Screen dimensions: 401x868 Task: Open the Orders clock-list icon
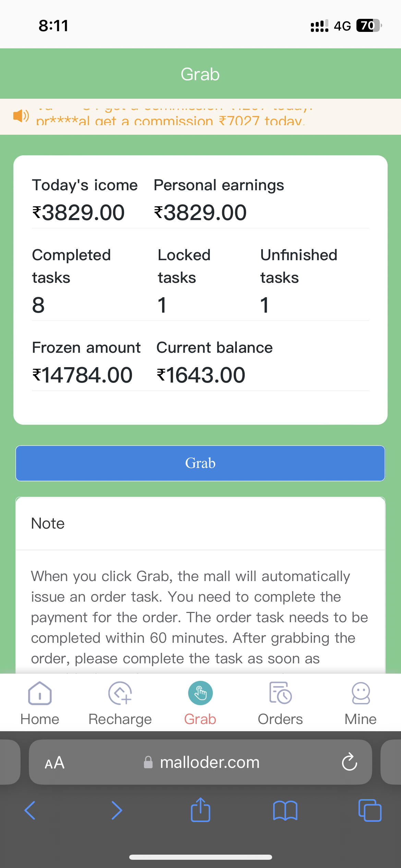280,693
